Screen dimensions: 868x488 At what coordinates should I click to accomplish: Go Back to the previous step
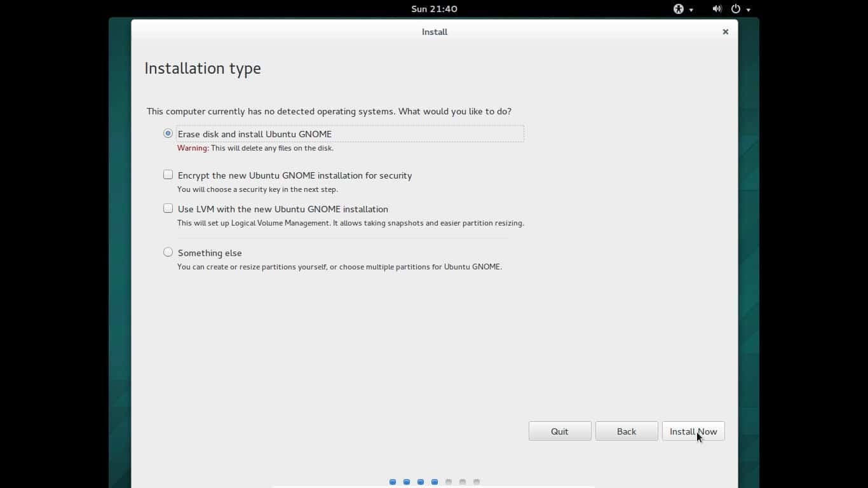(627, 431)
